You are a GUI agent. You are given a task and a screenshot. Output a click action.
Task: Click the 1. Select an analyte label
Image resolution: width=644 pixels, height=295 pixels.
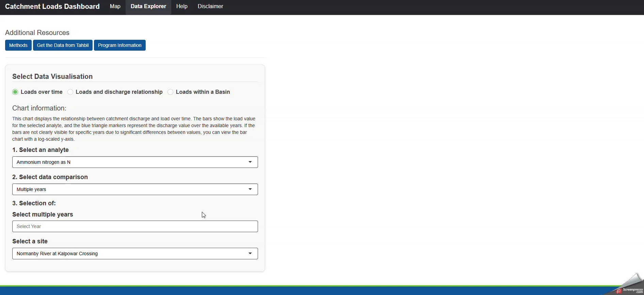(x=41, y=150)
